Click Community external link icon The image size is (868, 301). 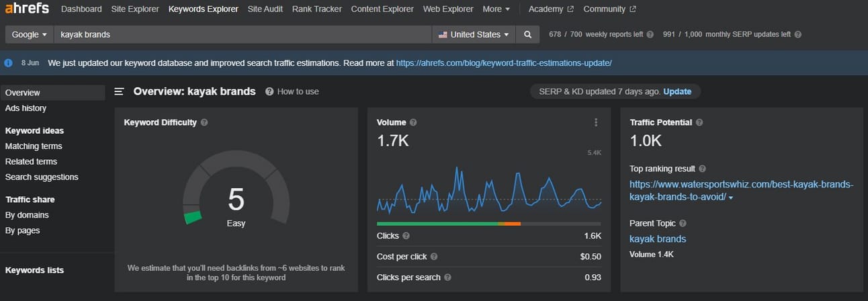pyautogui.click(x=633, y=9)
